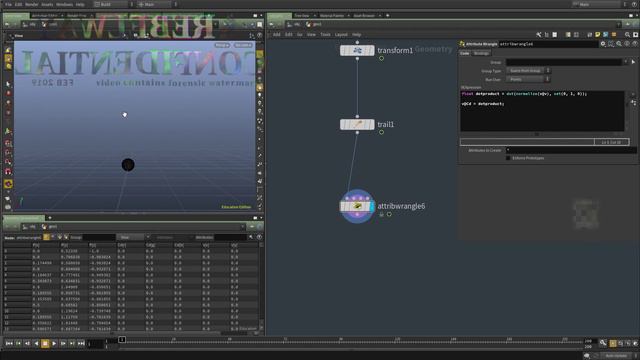640x360 pixels.
Task: Click the trail1 node output connector circle
Action: tap(357, 133)
